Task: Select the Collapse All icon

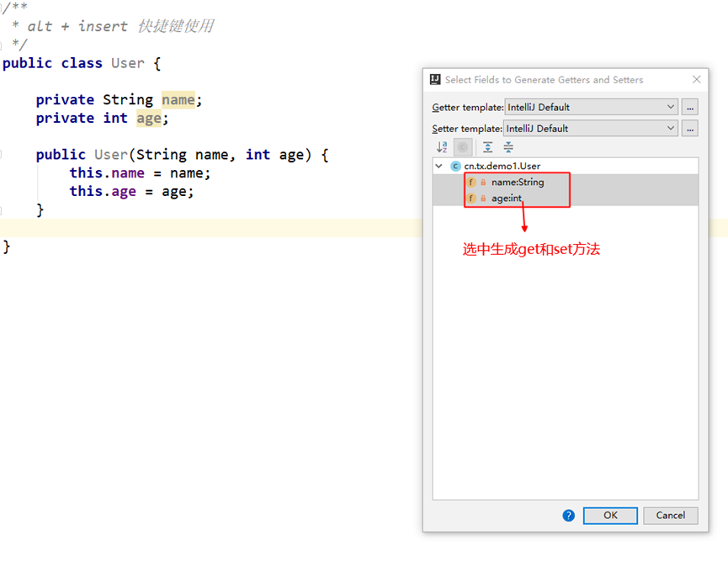Action: tap(507, 146)
